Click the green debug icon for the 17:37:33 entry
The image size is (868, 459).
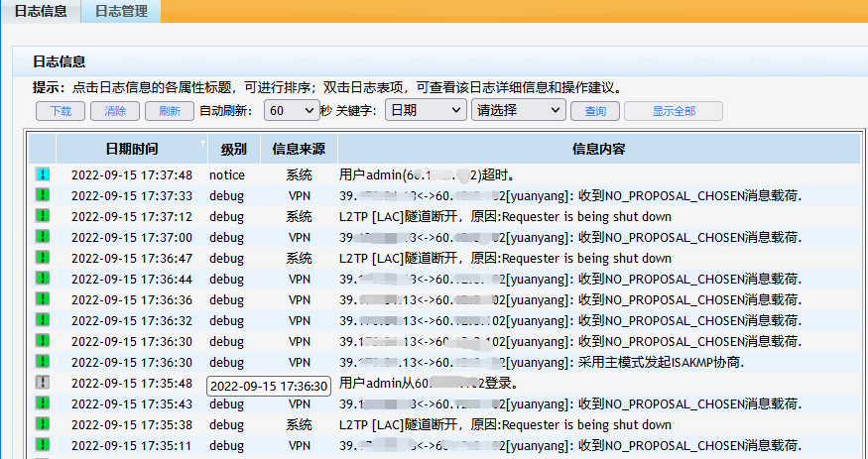point(43,195)
